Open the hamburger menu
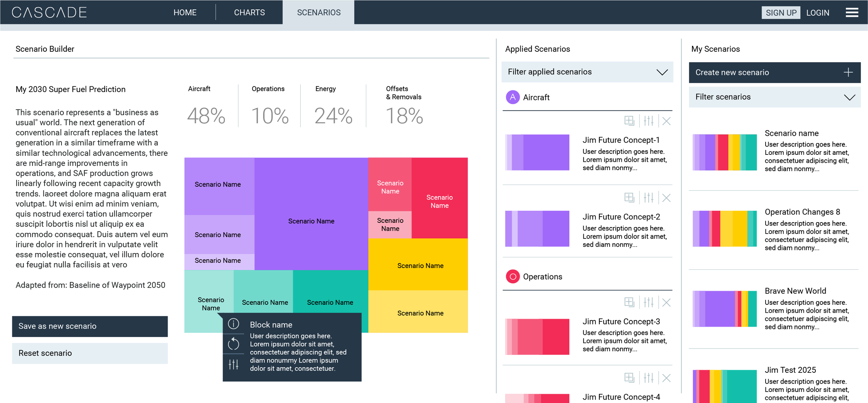Image resolution: width=868 pixels, height=403 pixels. click(x=852, y=12)
